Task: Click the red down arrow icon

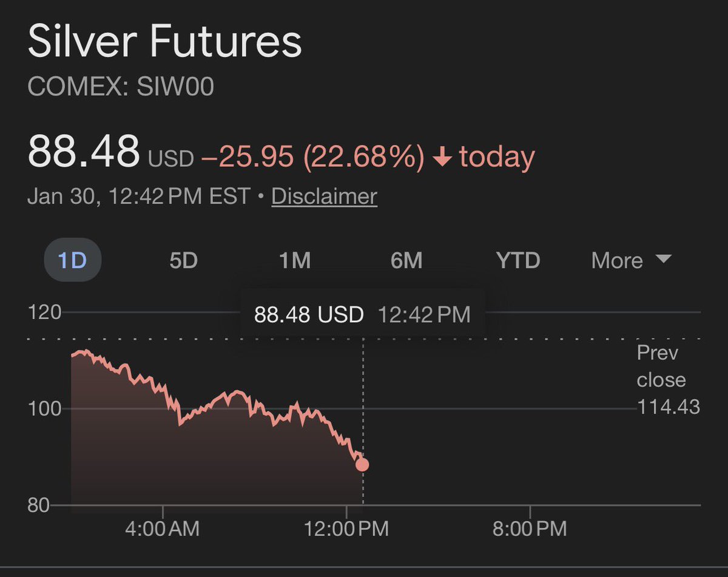Action: [443, 158]
